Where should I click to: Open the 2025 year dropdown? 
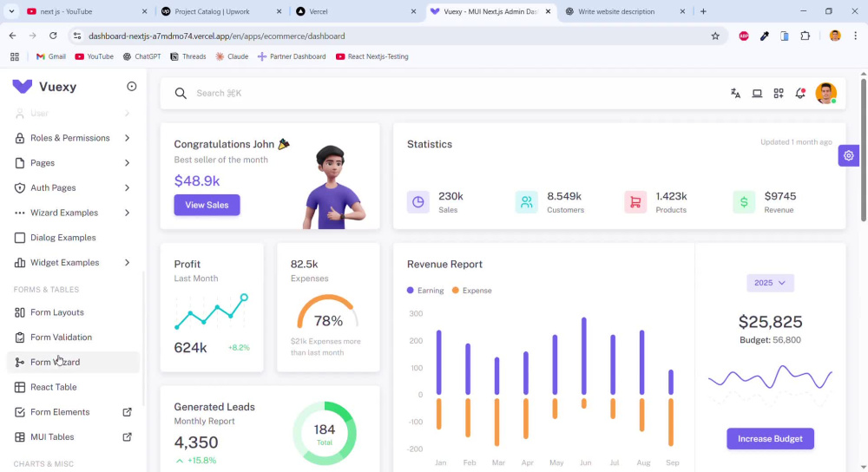pos(770,283)
